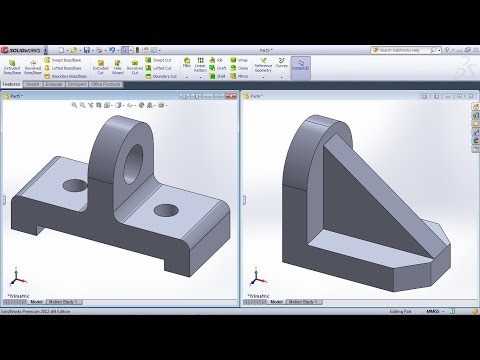Open the Hole Wizard
The image size is (480, 360).
tap(118, 67)
